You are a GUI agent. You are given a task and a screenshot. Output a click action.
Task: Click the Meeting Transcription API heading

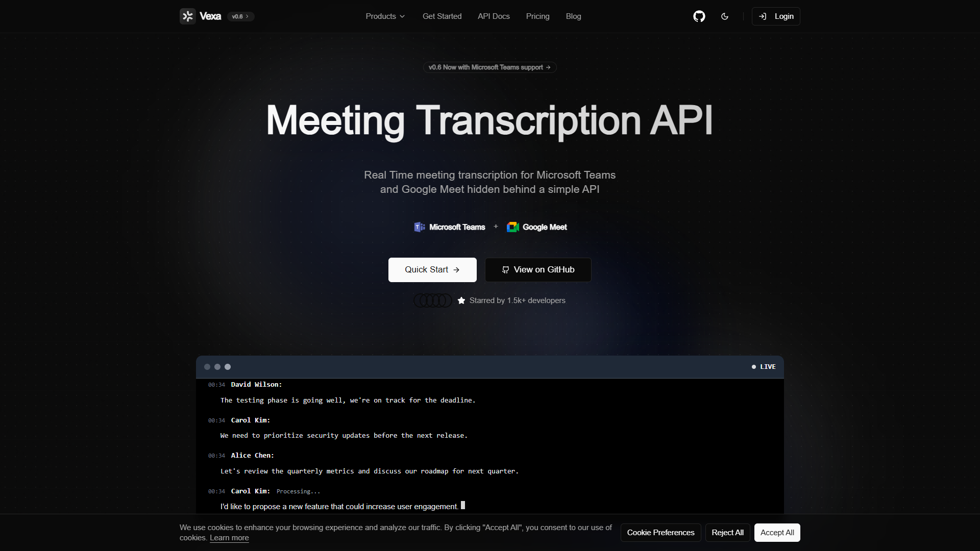[x=489, y=120]
